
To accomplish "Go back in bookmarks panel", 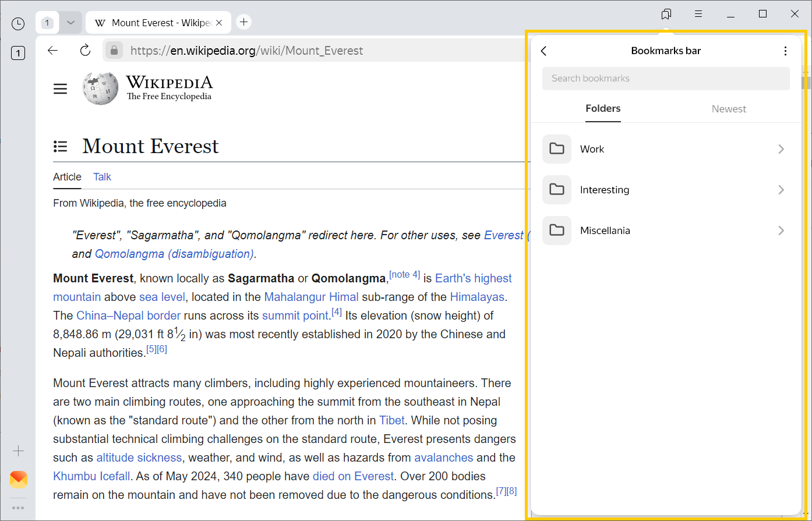I will click(x=544, y=51).
